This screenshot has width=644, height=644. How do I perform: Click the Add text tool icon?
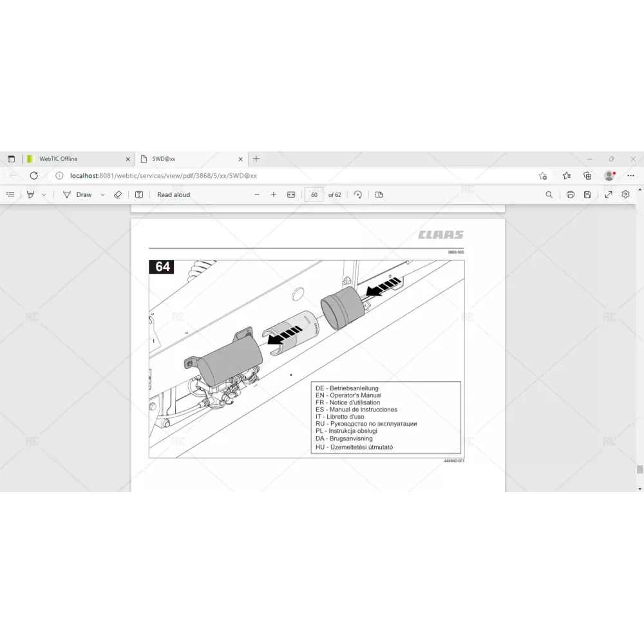coord(139,194)
